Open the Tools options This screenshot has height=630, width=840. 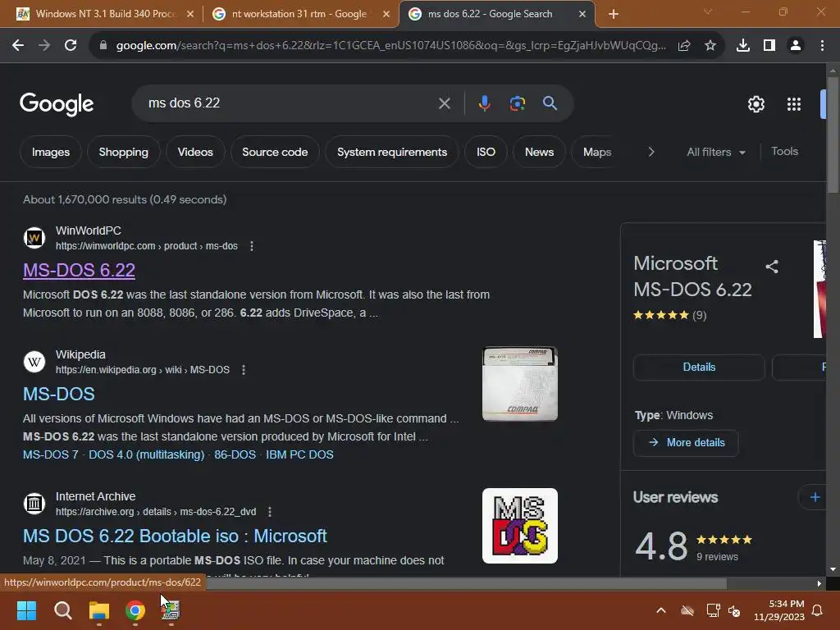click(x=784, y=152)
